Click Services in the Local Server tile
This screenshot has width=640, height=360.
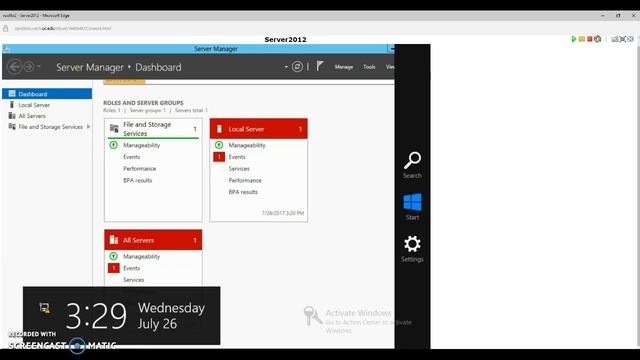pos(239,169)
